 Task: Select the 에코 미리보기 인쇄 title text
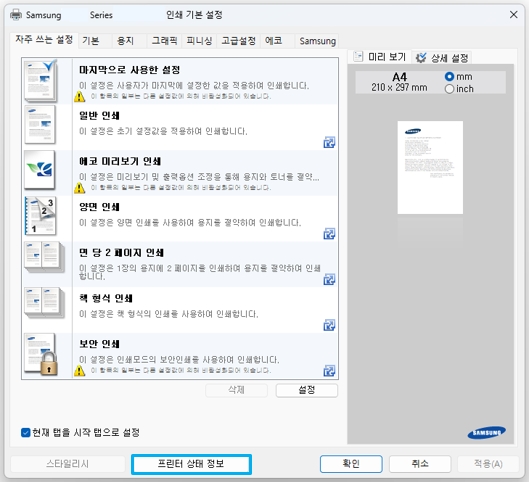[120, 161]
